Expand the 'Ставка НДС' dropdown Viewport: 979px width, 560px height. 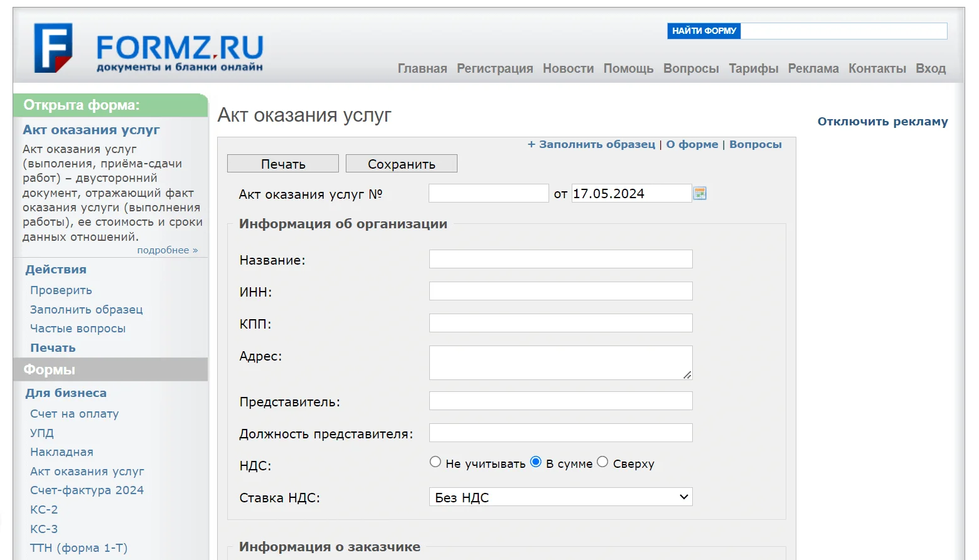click(560, 497)
